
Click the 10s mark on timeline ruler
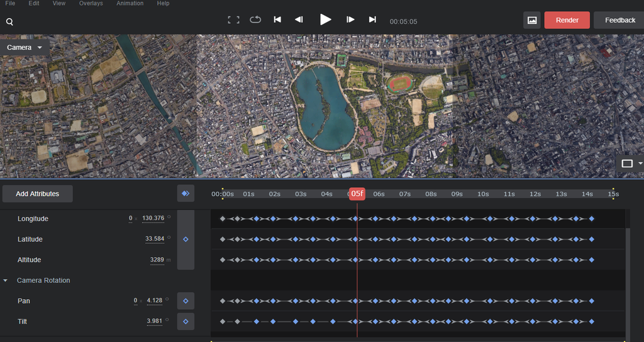483,194
